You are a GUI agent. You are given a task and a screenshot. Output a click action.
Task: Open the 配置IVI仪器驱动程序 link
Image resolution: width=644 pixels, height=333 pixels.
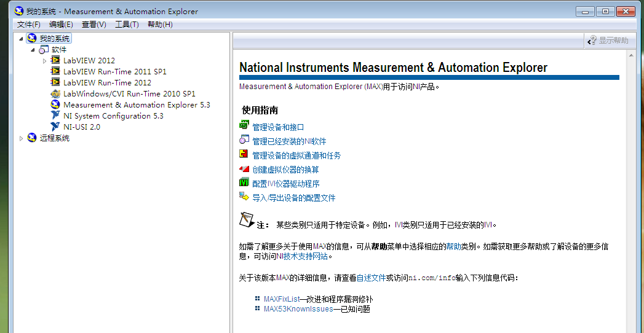[x=286, y=184]
